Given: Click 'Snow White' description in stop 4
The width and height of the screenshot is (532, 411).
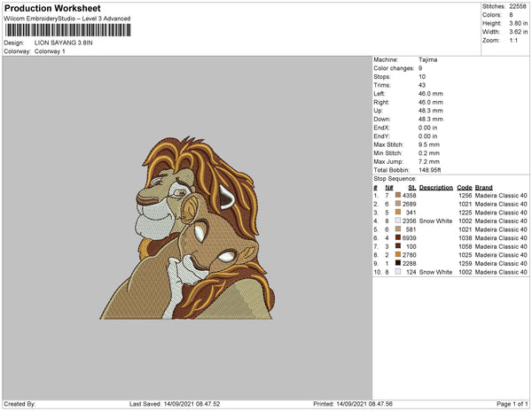Looking at the screenshot, I should 435,221.
